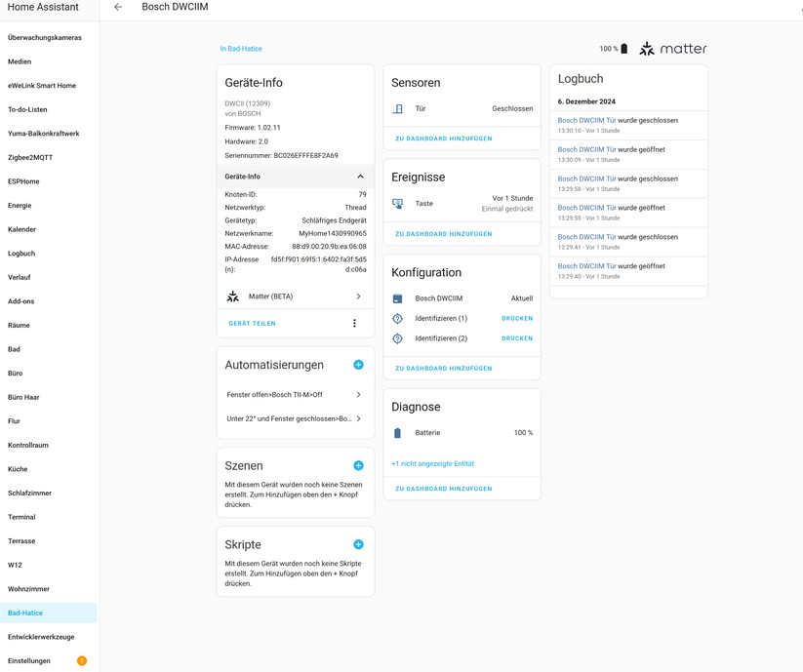Expand the Unter 22° automation entry
803x672 pixels.
pyautogui.click(x=359, y=419)
